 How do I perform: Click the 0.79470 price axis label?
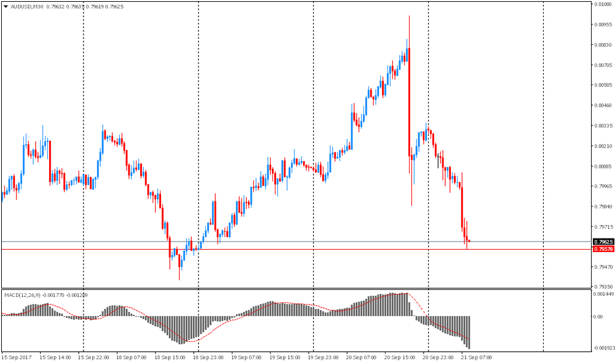603,267
